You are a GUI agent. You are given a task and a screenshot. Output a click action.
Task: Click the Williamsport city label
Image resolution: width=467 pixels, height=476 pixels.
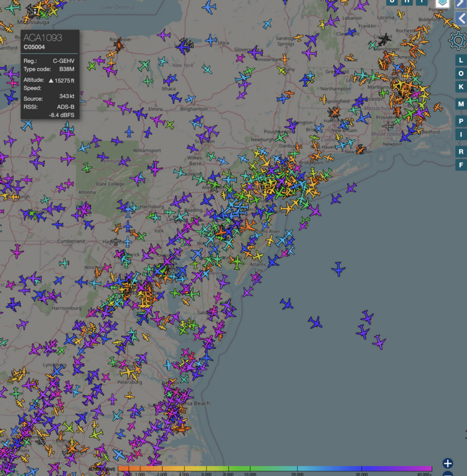(147, 151)
